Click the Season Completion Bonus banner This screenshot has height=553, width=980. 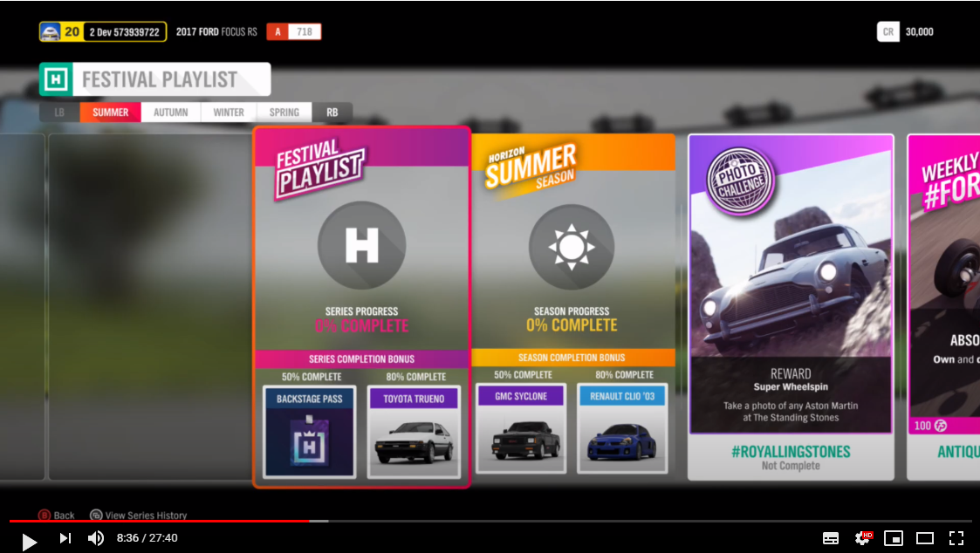coord(572,358)
